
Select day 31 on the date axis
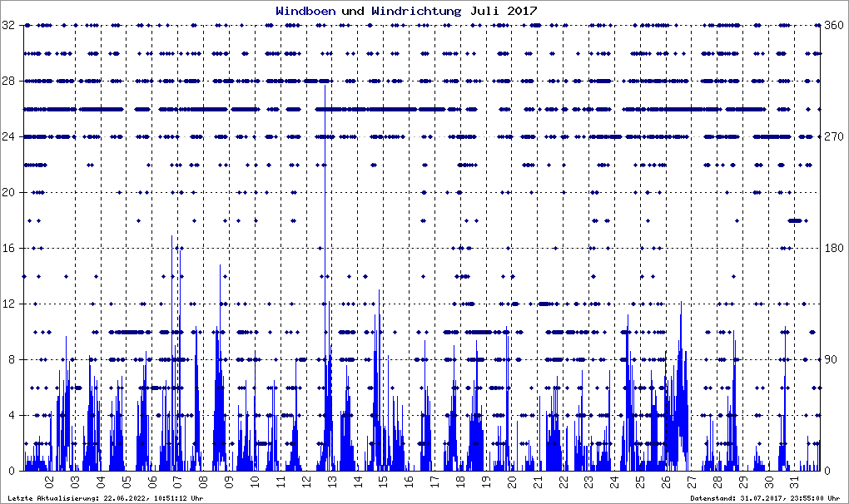point(794,482)
